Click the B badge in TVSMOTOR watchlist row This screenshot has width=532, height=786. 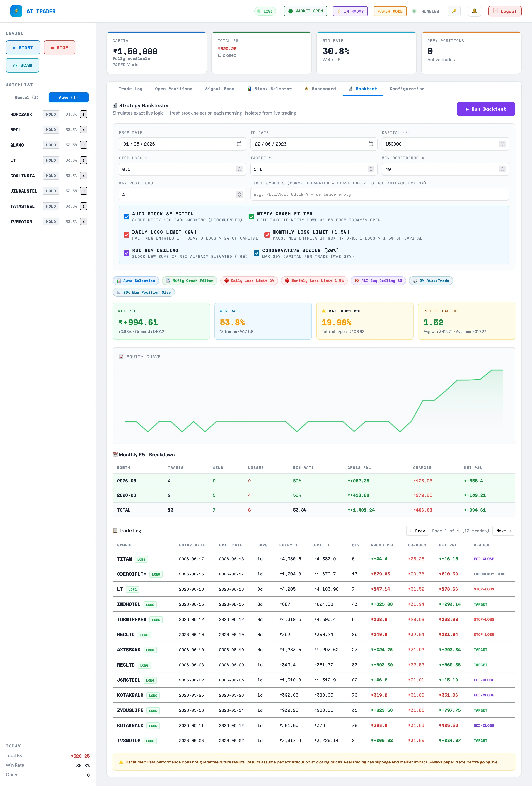83,222
